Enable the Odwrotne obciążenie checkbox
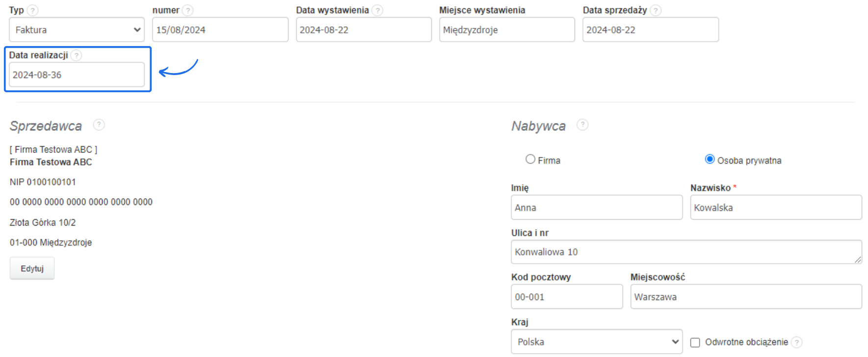 (695, 342)
